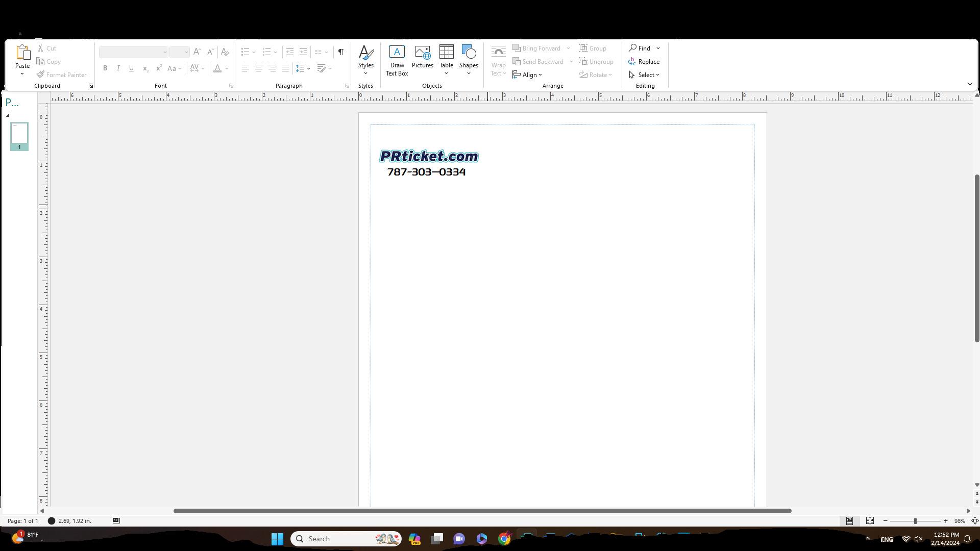Viewport: 980px width, 551px height.
Task: Open the Select menu in Editing
Action: (x=645, y=75)
